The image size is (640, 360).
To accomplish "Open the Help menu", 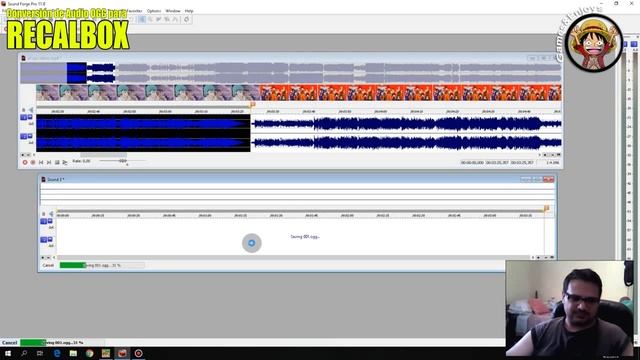I will coord(189,11).
